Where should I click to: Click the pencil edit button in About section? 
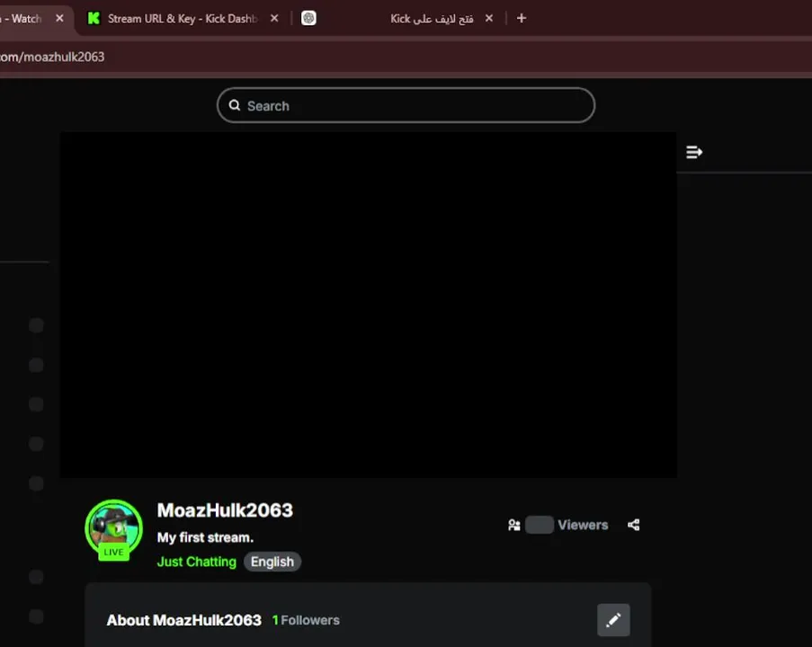point(613,619)
